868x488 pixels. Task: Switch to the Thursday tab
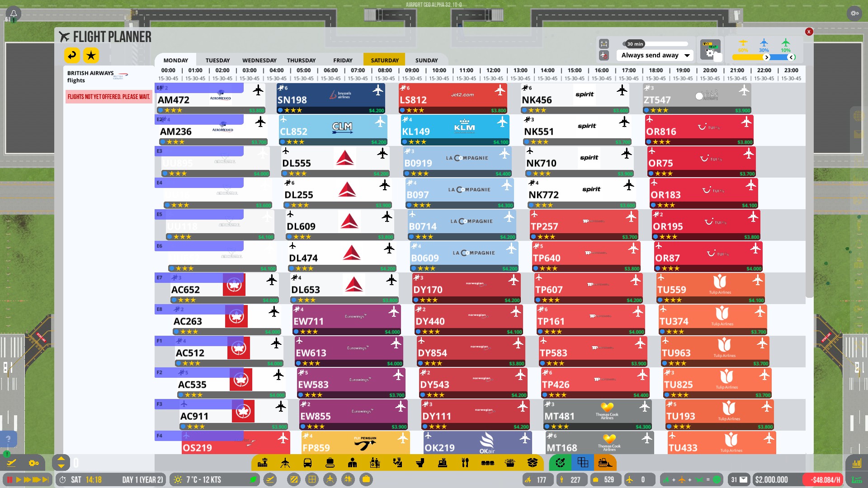301,60
